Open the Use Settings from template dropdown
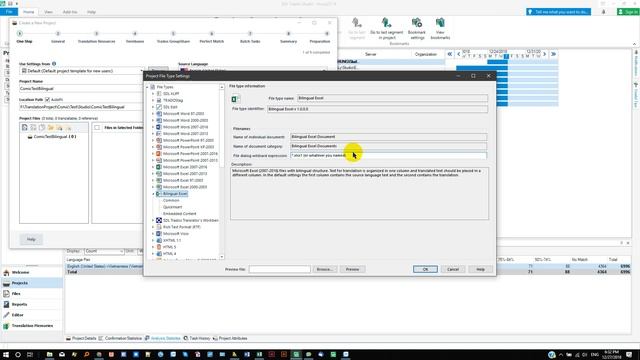The height and width of the screenshot is (360, 640). [x=141, y=71]
